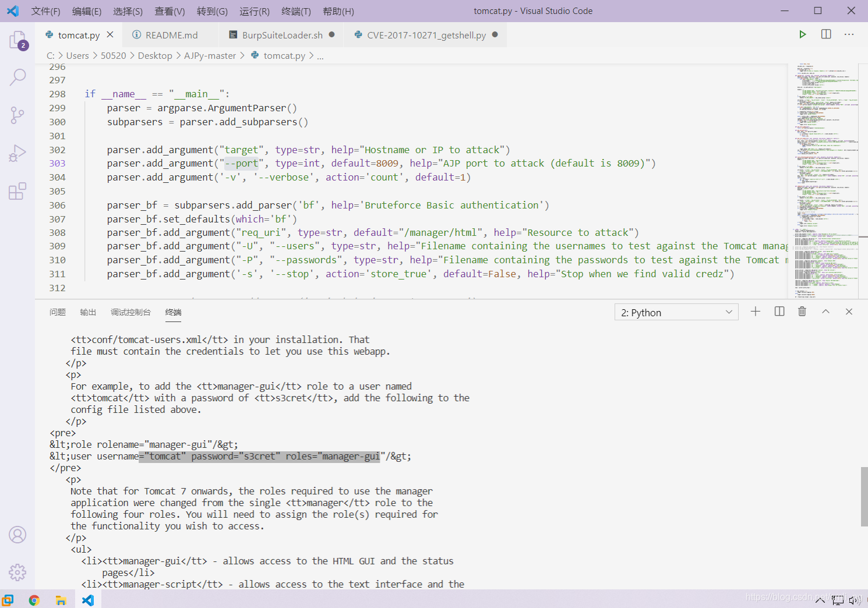Click '<pre>' line in terminal output
Image resolution: width=868 pixels, height=608 pixels.
click(x=62, y=433)
